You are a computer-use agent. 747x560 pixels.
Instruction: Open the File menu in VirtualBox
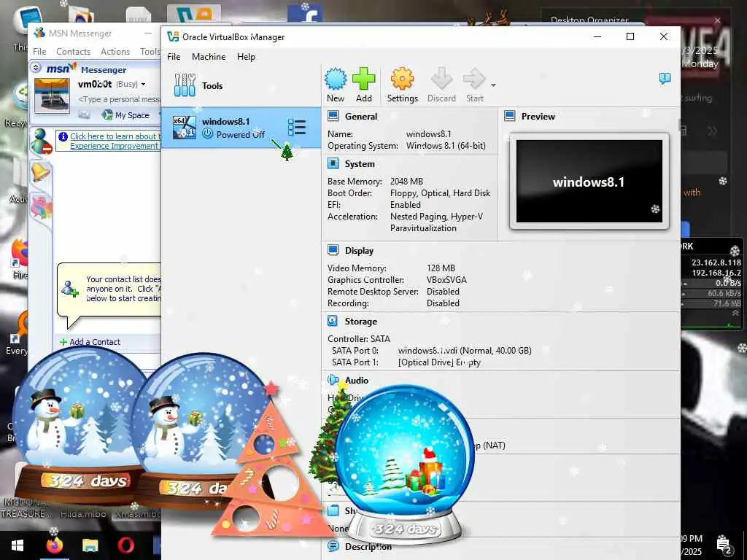(x=174, y=57)
